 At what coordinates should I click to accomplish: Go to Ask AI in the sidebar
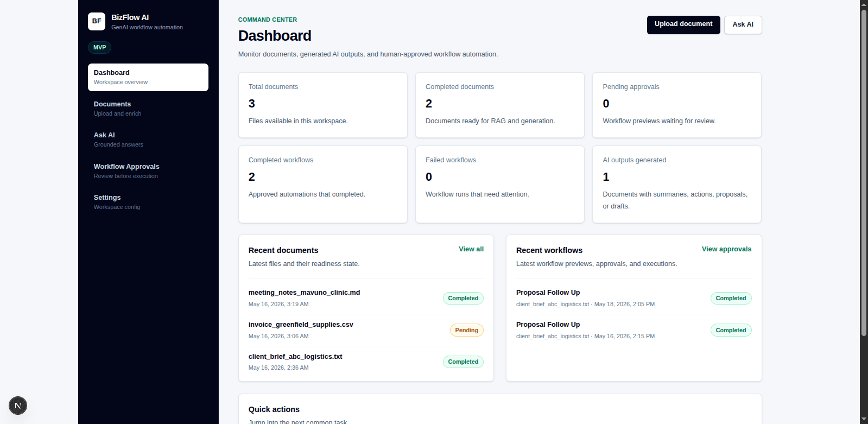pyautogui.click(x=148, y=140)
